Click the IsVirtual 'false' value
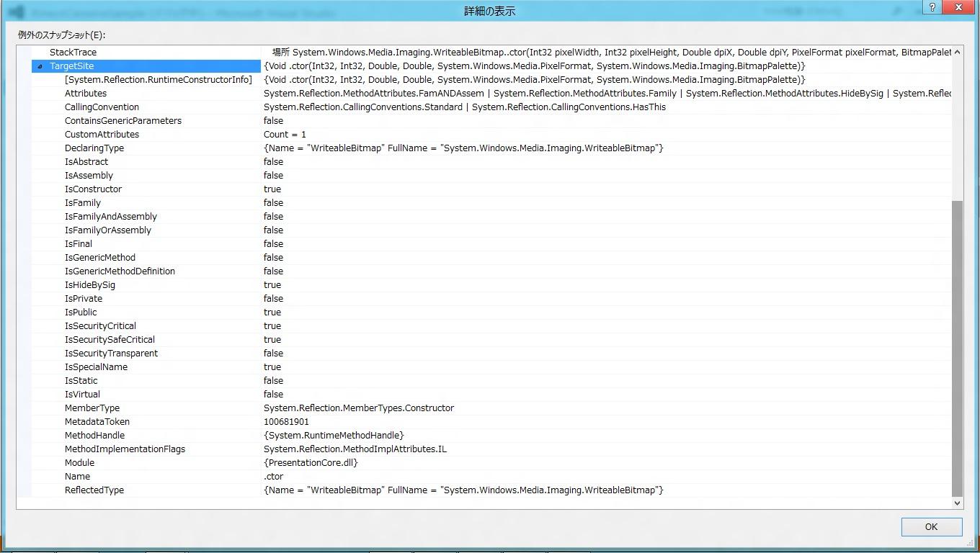The width and height of the screenshot is (980, 553). point(273,395)
